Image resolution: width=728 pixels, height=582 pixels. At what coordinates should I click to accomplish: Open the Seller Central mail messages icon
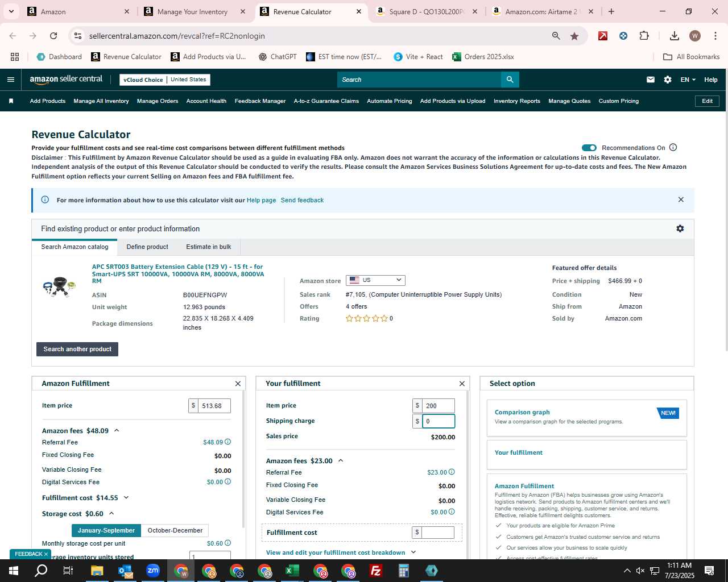tap(651, 80)
